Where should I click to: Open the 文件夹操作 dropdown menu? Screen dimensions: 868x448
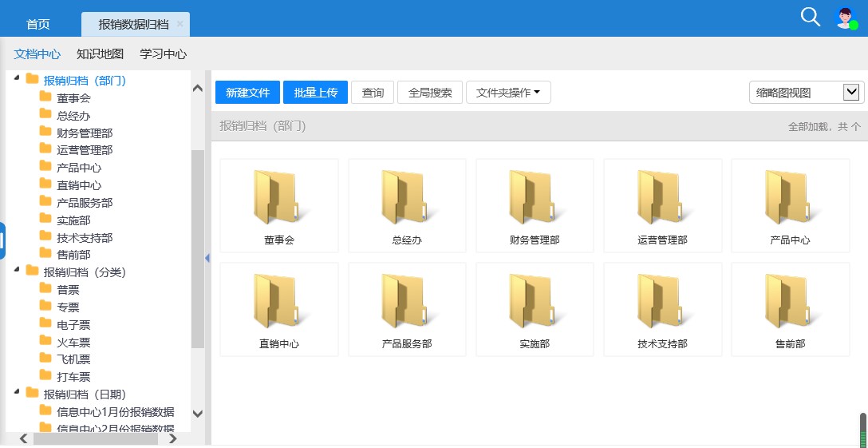click(508, 93)
